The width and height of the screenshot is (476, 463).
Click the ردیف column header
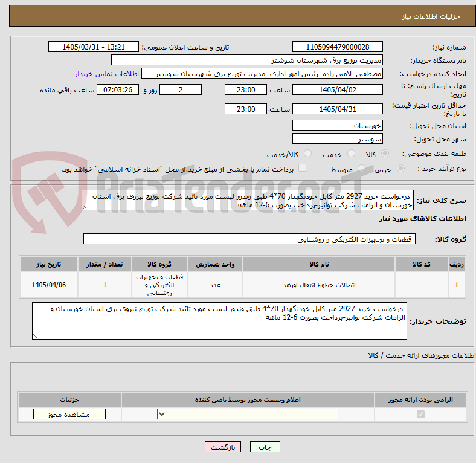pos(457,264)
